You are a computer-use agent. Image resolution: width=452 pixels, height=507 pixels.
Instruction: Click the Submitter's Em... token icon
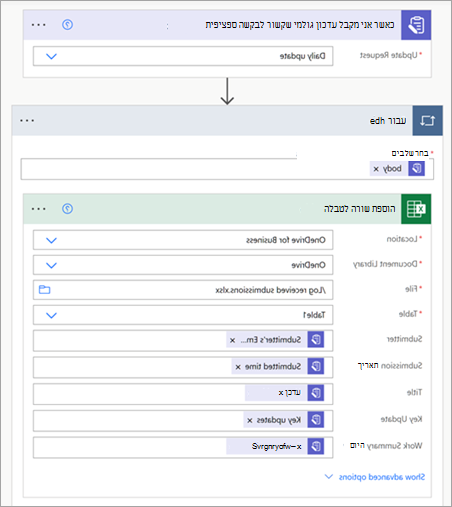[316, 340]
